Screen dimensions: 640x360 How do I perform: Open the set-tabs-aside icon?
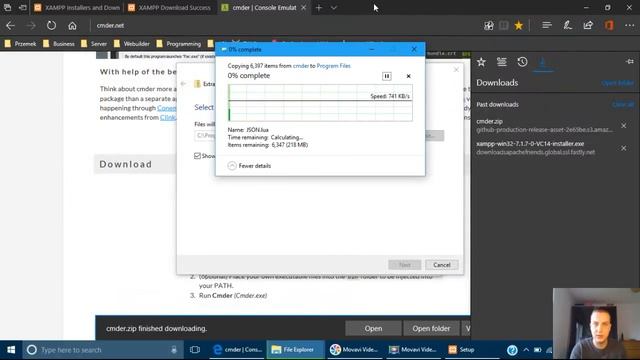[x=22, y=7]
